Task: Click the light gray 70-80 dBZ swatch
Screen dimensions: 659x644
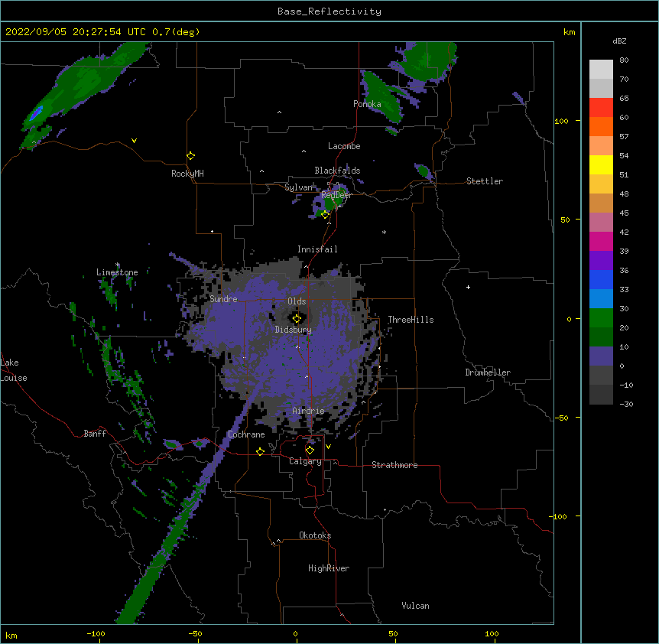Action: [x=601, y=70]
